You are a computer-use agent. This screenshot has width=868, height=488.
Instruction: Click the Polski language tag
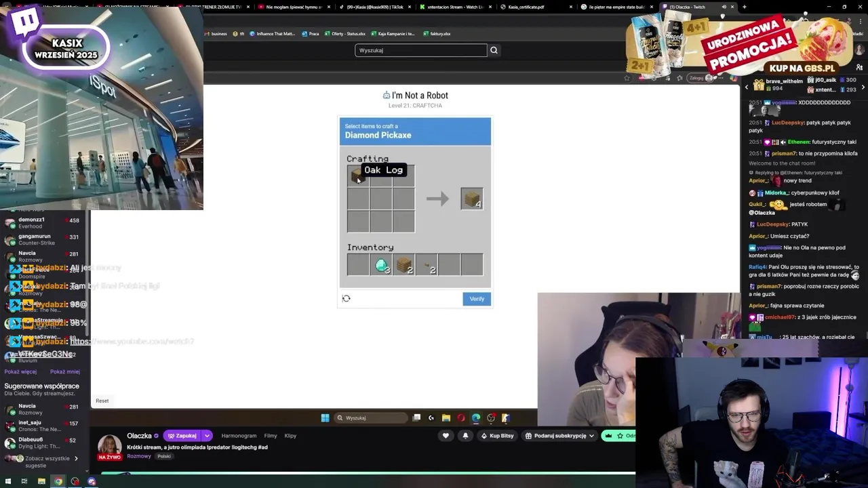click(x=164, y=456)
